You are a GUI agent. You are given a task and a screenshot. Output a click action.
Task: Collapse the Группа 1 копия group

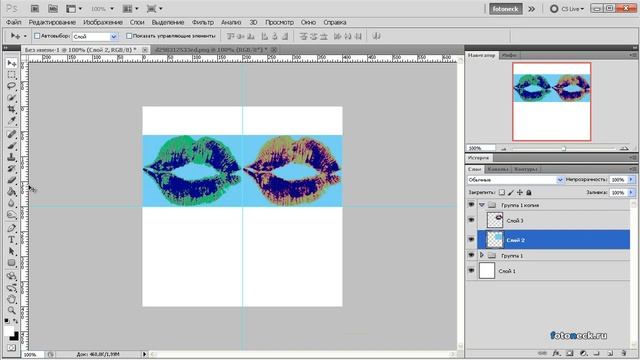coord(482,205)
